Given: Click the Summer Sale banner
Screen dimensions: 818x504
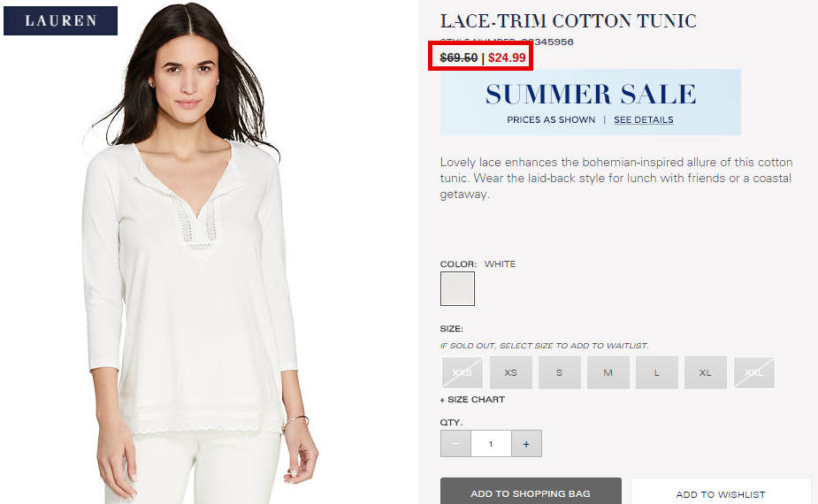Looking at the screenshot, I should (x=590, y=103).
